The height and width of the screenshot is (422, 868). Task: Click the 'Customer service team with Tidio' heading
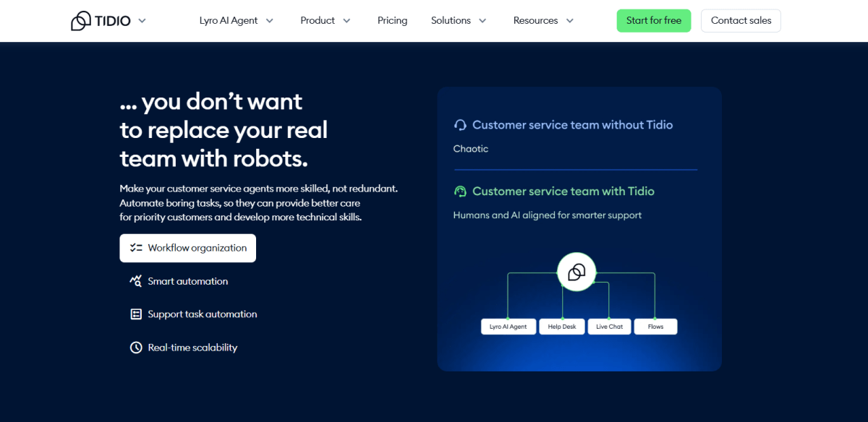click(563, 191)
